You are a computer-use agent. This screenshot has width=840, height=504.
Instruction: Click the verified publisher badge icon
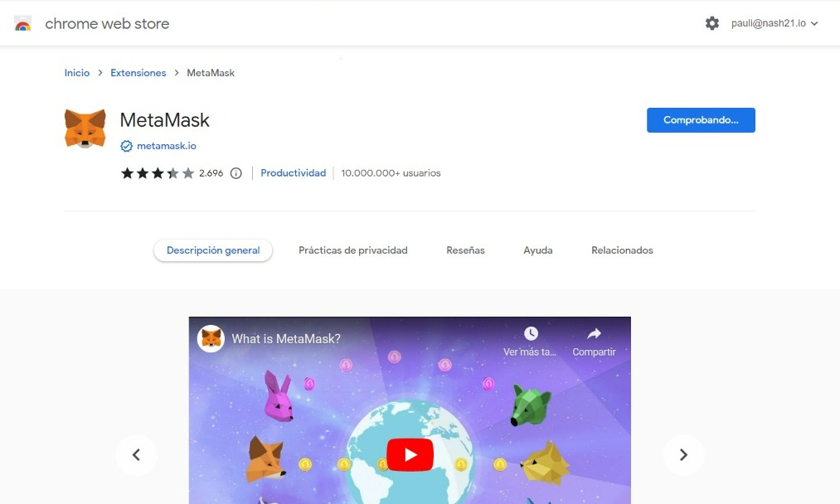[126, 146]
